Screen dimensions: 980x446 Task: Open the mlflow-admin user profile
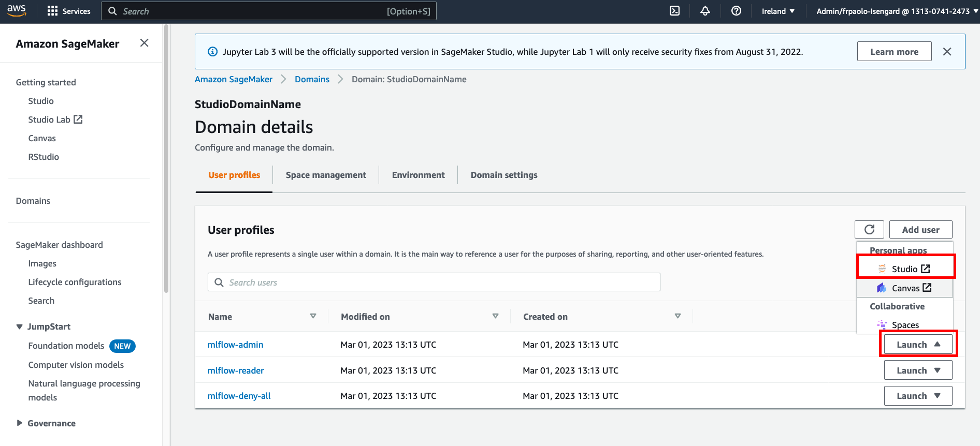(x=235, y=345)
